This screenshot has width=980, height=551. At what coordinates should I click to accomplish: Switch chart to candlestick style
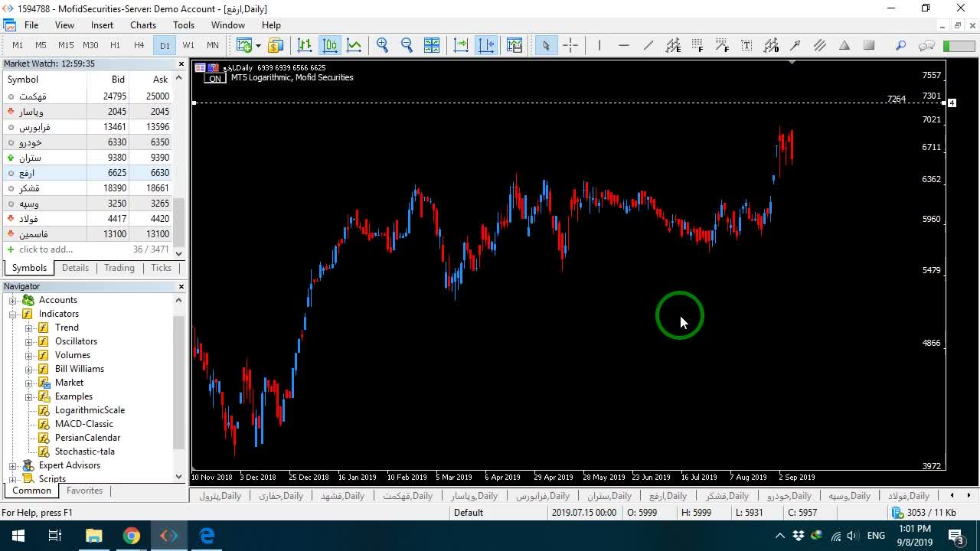tap(329, 45)
